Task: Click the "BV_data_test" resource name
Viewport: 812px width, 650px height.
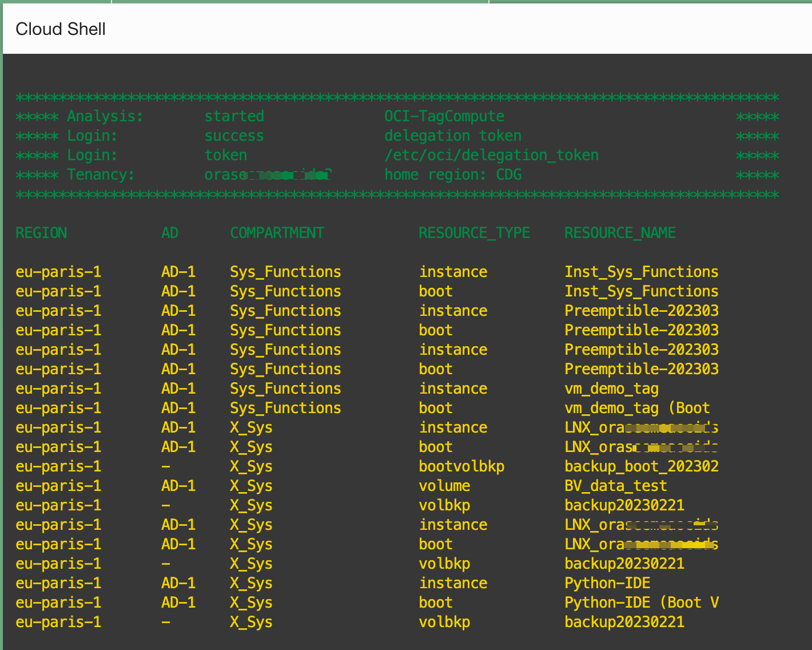Action: 616,486
